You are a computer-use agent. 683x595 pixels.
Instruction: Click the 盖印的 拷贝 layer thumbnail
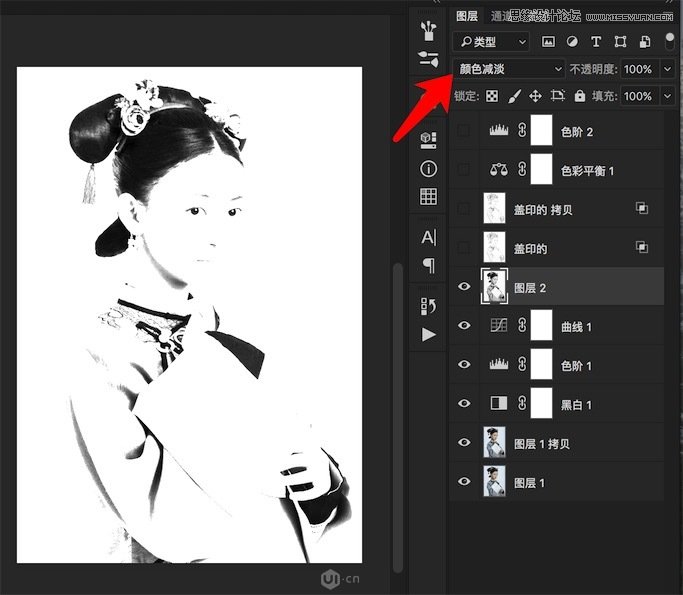pyautogui.click(x=494, y=208)
